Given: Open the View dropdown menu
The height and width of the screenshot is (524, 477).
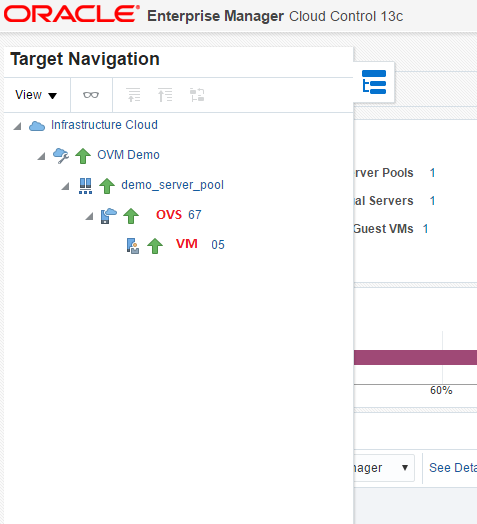Looking at the screenshot, I should [x=36, y=95].
